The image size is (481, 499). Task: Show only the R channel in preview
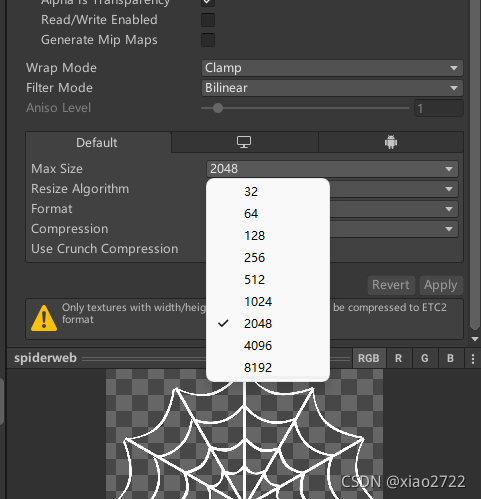coord(399,358)
